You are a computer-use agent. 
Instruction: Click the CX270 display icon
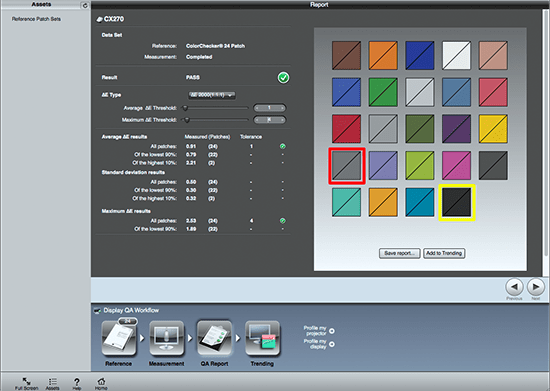(100, 20)
